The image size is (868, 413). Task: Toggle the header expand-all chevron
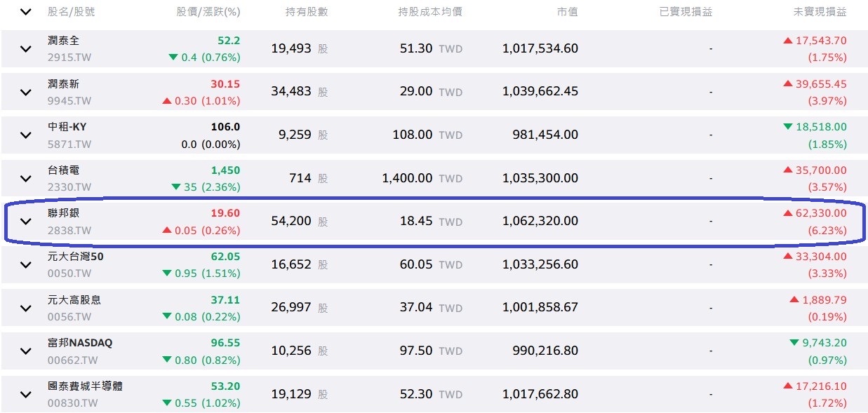pyautogui.click(x=26, y=12)
